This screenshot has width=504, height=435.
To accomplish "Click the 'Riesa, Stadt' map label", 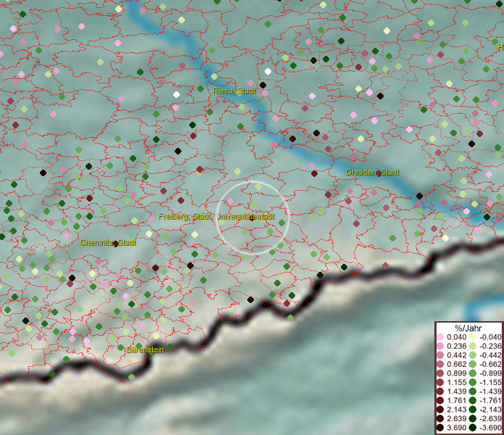I will tap(234, 91).
